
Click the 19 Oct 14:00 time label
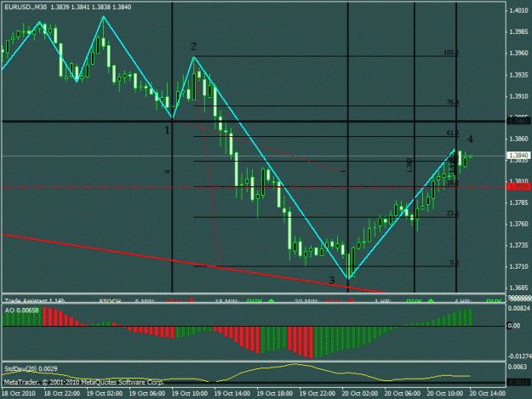(232, 393)
